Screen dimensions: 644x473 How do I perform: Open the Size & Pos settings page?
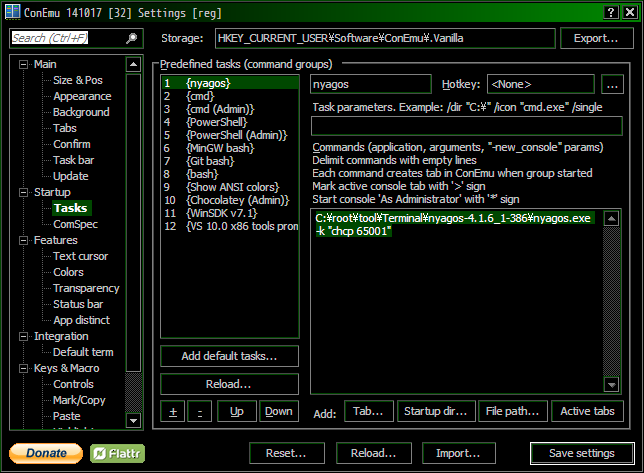click(x=78, y=80)
